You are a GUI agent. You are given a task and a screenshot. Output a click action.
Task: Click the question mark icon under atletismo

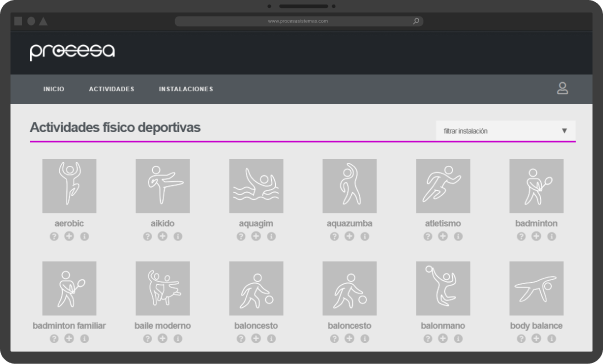[x=428, y=236]
